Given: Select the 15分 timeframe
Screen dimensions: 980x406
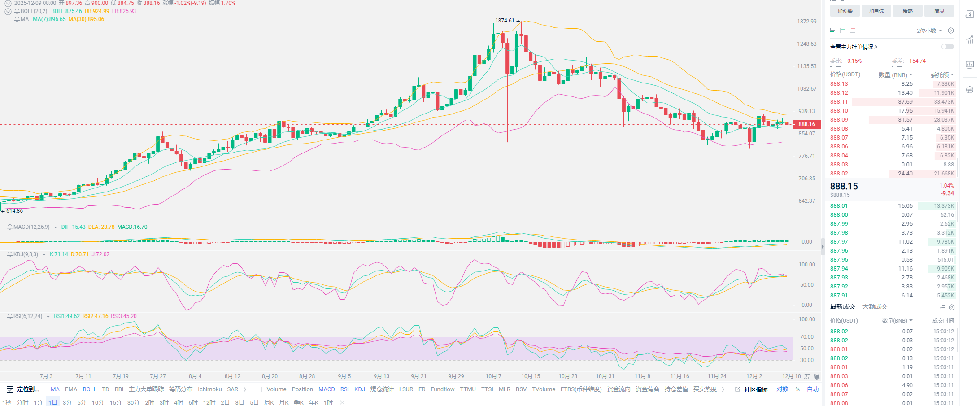Looking at the screenshot, I should pos(115,402).
